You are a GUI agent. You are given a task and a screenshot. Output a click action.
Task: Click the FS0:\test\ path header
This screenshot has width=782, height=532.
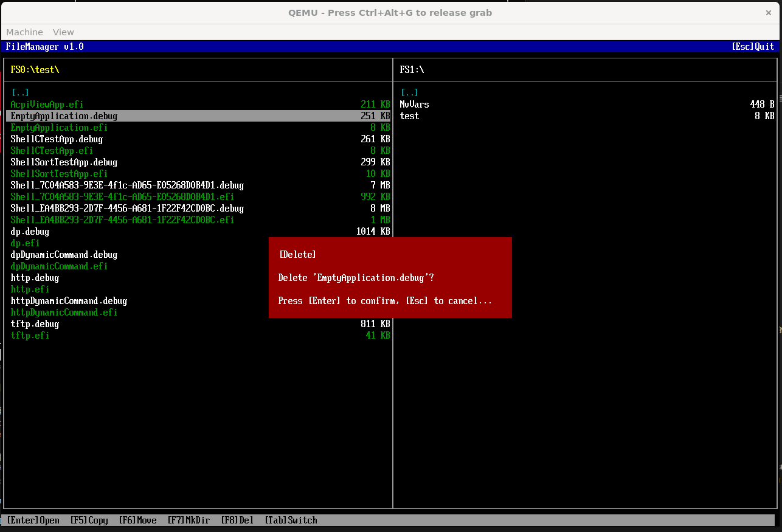coord(35,70)
